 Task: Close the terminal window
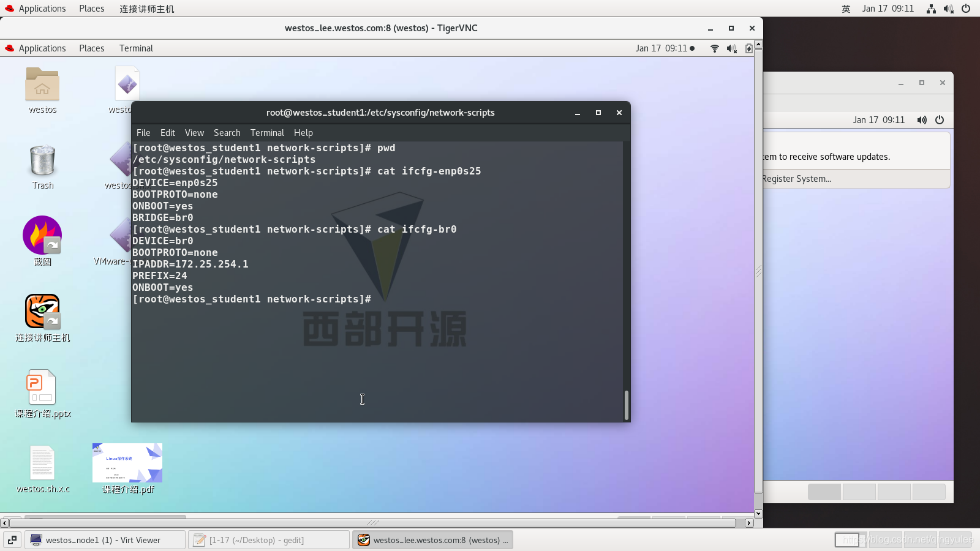619,113
